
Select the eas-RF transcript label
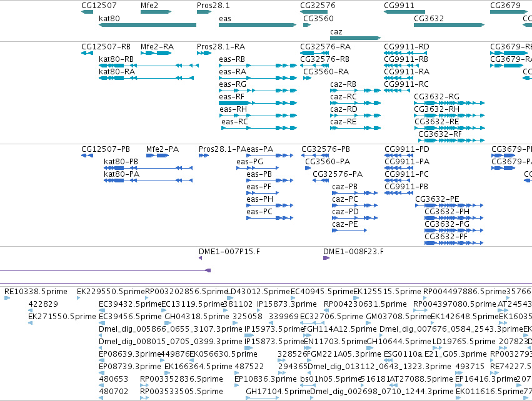pos(232,97)
